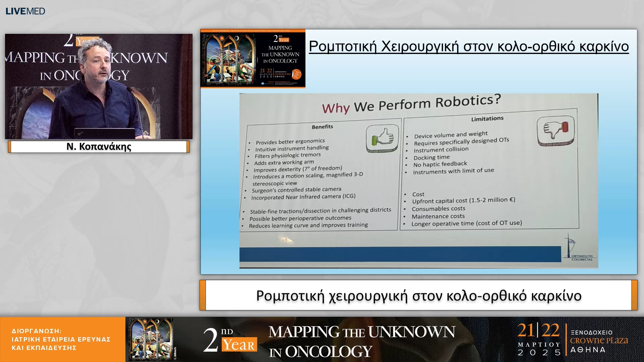Click the orange organizer box ΔΙΟΡΓΑΝΩΣΗ
Viewport: 644px width, 362px height.
coord(62,339)
